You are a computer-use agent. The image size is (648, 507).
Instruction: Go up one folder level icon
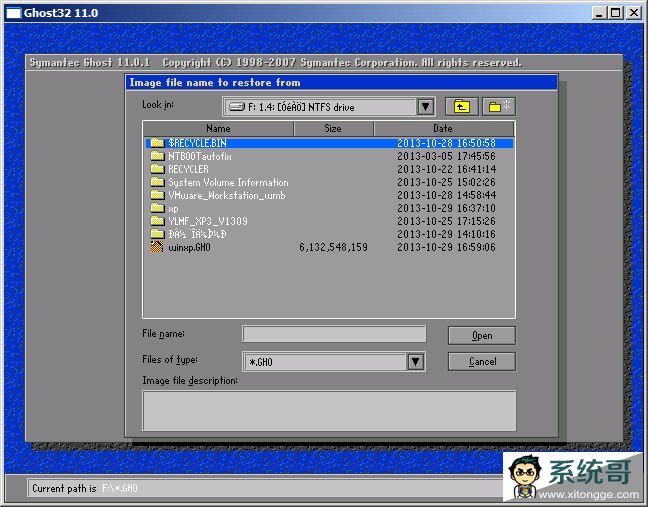tap(462, 107)
